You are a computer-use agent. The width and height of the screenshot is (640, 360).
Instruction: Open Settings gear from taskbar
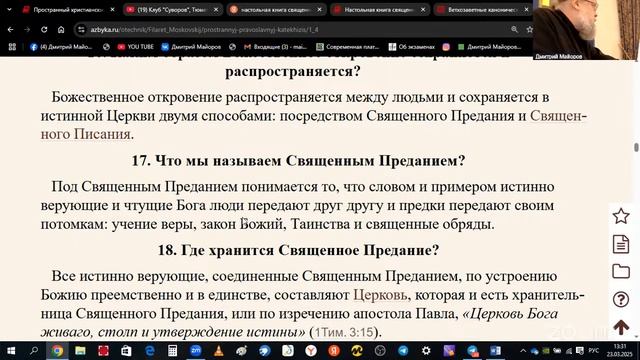point(426,351)
